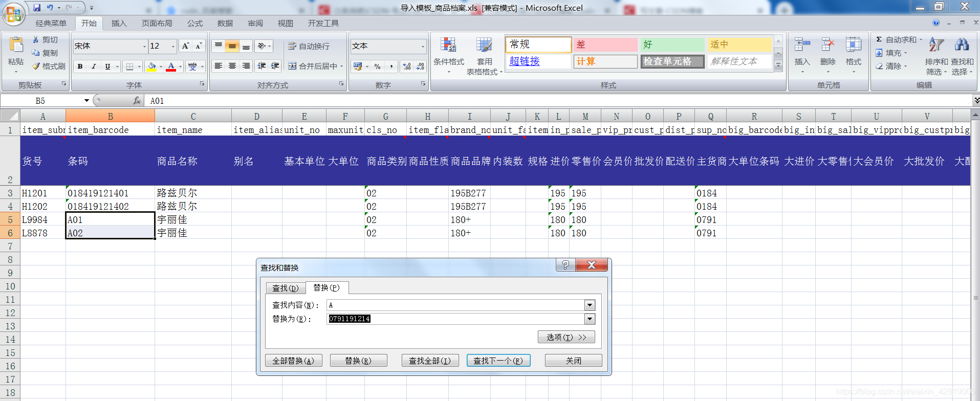Switch to the Insert (插入) ribbon tab
Screen dimensions: 980x401
tap(119, 23)
